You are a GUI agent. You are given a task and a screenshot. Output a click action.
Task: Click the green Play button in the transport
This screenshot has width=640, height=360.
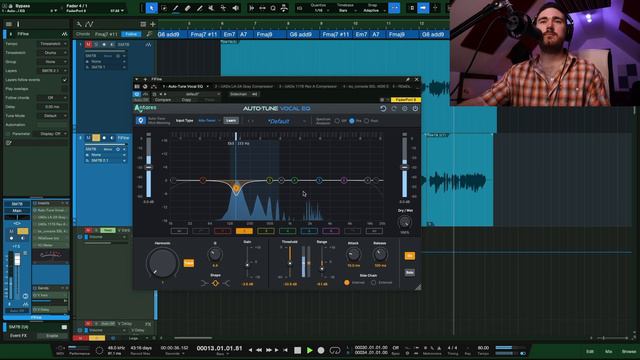[309, 350]
